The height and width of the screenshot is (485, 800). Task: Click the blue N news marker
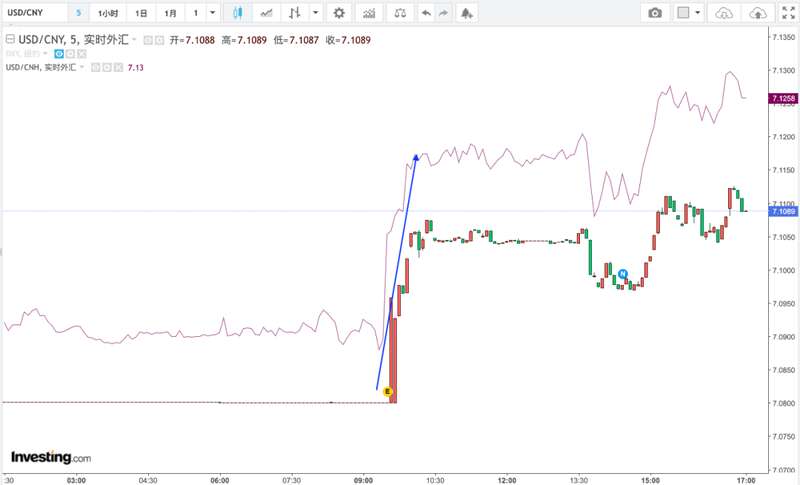click(x=622, y=274)
